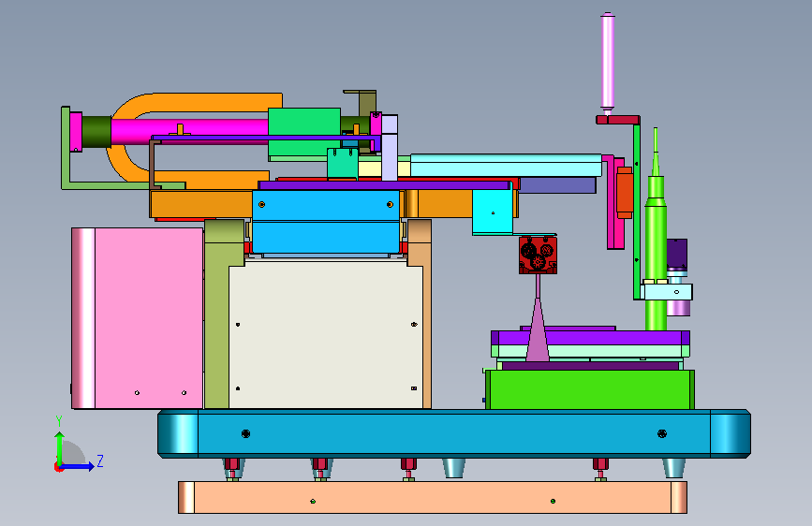This screenshot has width=812, height=526.
Task: Select the peach bottom mounting plate
Action: pyautogui.click(x=433, y=498)
